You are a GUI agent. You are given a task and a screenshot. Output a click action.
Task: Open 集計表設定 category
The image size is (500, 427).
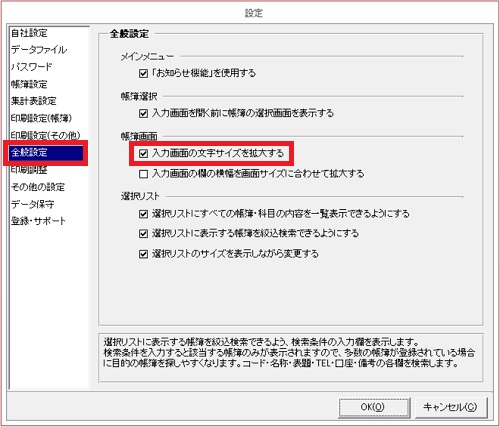[x=34, y=101]
